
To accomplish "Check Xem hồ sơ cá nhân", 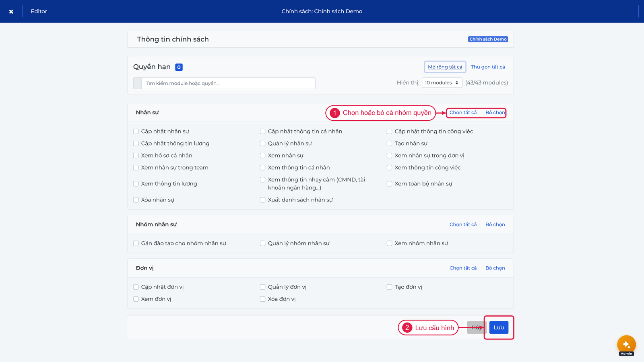I will click(136, 156).
